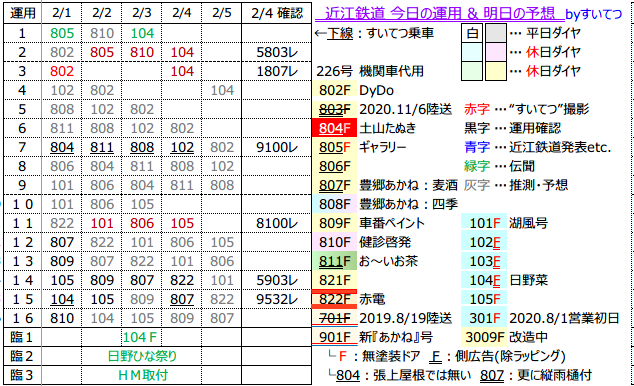Screen dimensions: 634x386
Task: Click the ＨＭ取付 cell
Action: [x=142, y=375]
